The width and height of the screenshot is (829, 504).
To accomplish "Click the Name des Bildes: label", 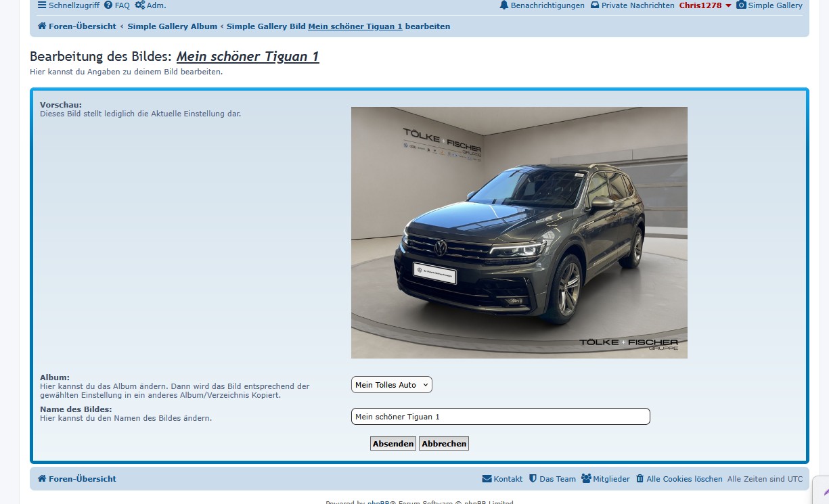I will (76, 409).
